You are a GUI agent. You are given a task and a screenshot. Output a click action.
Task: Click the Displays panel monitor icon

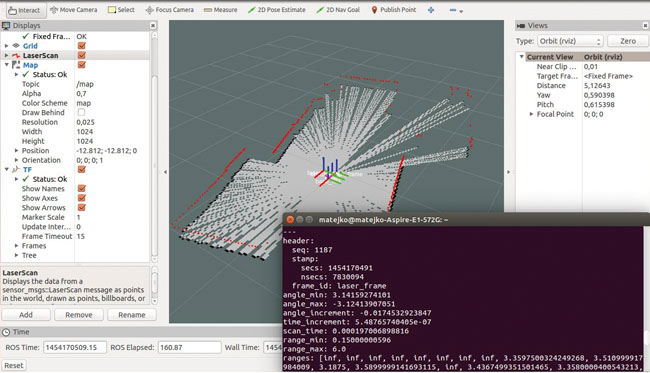(6, 26)
